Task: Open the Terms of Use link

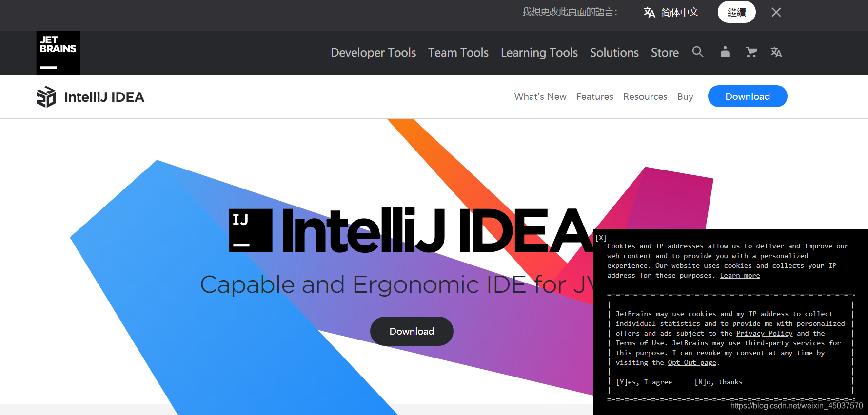Action: click(640, 343)
